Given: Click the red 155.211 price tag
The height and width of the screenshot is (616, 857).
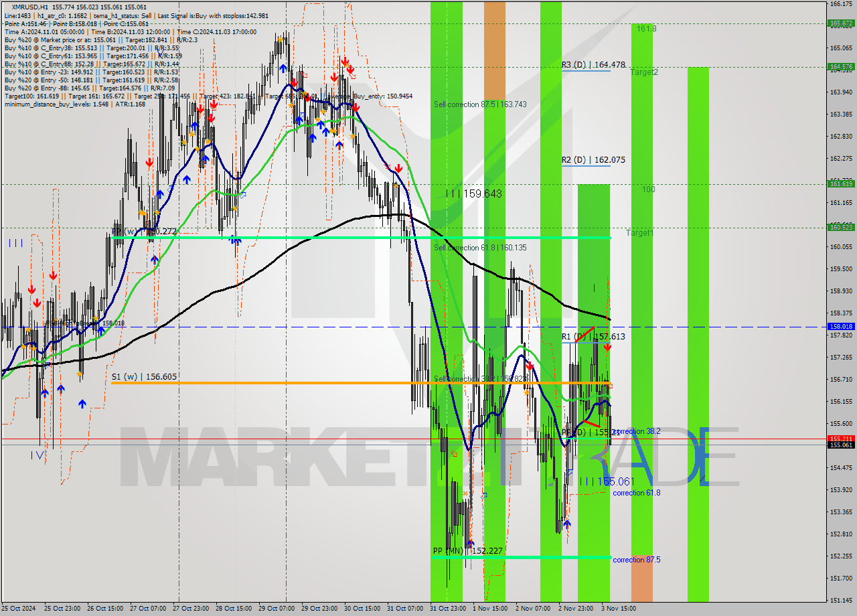Looking at the screenshot, I should click(841, 439).
